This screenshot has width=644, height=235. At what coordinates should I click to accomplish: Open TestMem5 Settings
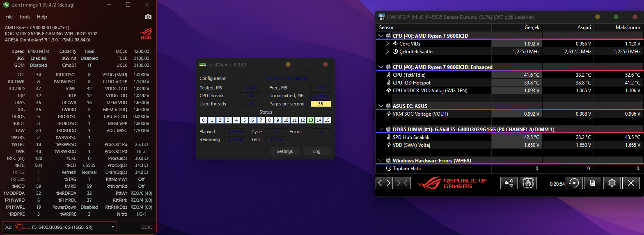pyautogui.click(x=285, y=151)
